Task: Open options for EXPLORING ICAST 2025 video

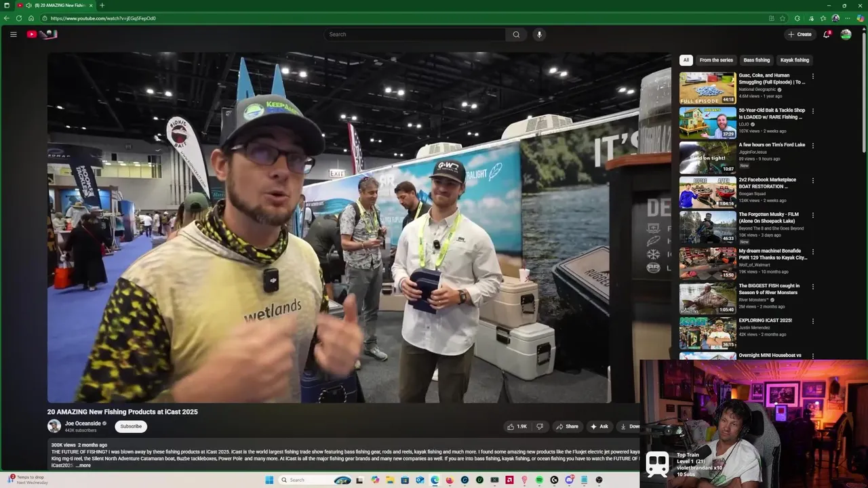Action: click(x=812, y=321)
